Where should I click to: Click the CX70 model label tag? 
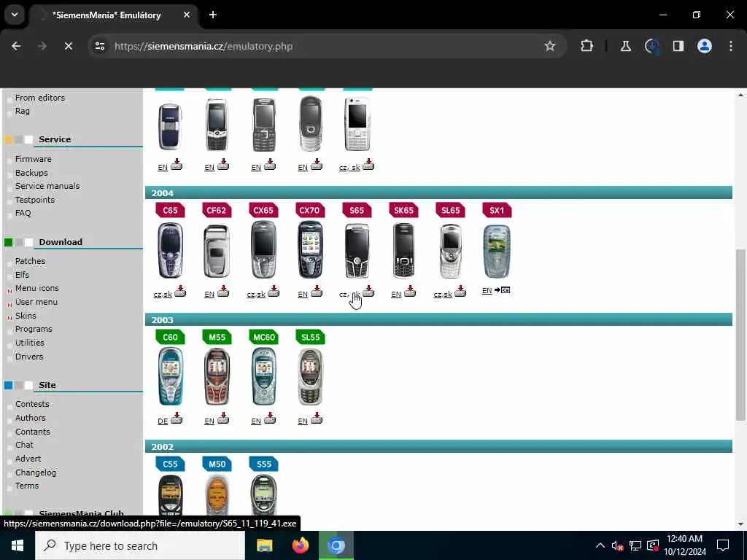point(309,211)
